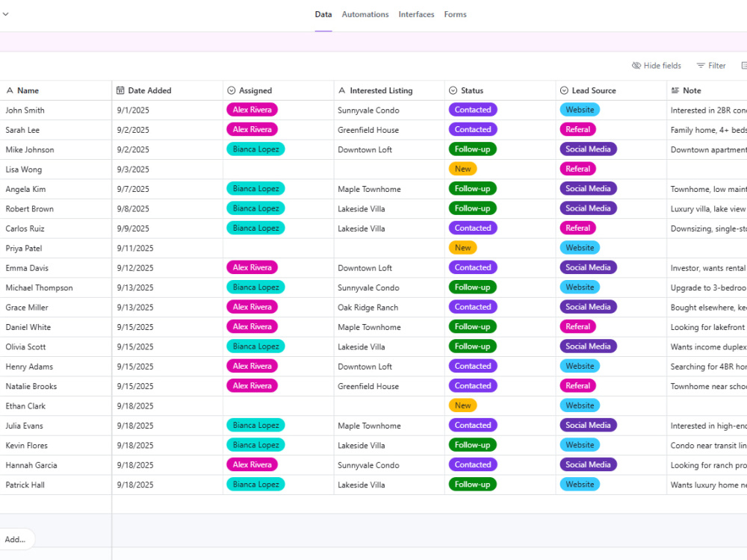Click the calendar icon in Date Added header
Viewport: 747px width, 560px height.
click(x=120, y=90)
